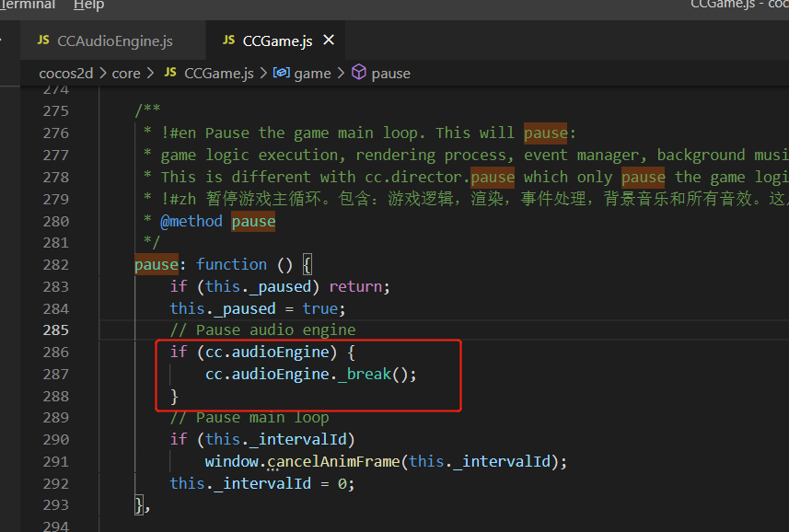This screenshot has height=532, width=789.
Task: Open the Help menu
Action: pos(88,5)
